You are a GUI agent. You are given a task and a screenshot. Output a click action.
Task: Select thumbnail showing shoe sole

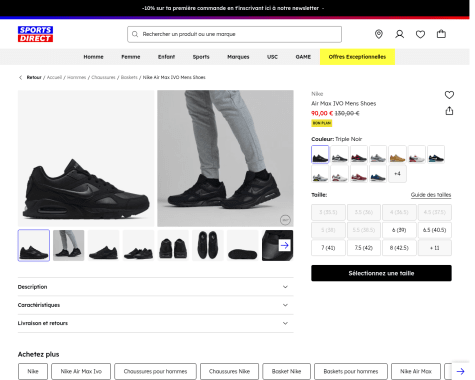[x=243, y=245]
